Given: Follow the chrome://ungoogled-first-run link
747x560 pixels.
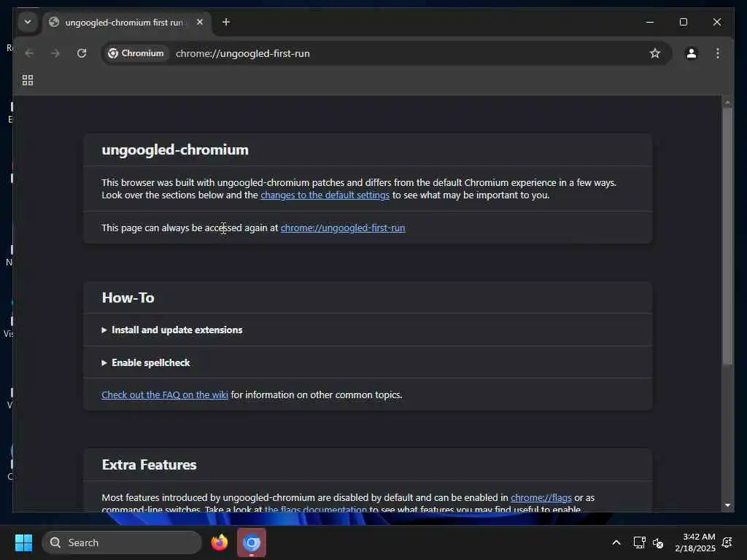Looking at the screenshot, I should pos(343,228).
